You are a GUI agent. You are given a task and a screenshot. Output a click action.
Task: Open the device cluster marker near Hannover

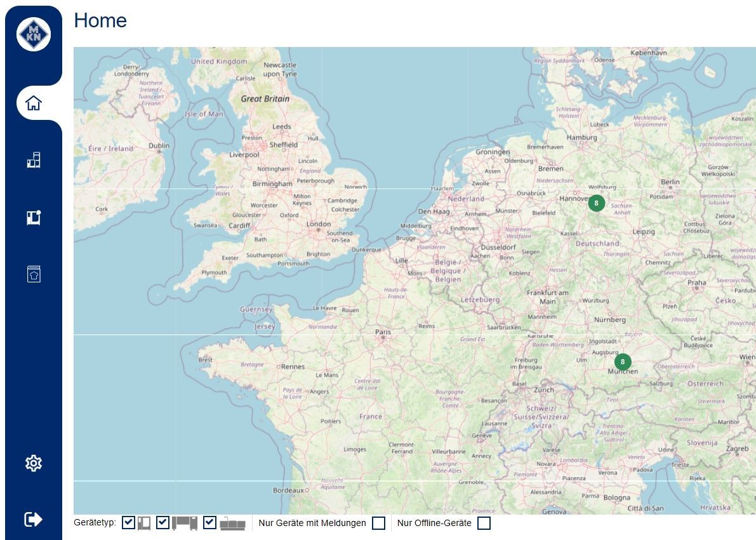pyautogui.click(x=596, y=203)
